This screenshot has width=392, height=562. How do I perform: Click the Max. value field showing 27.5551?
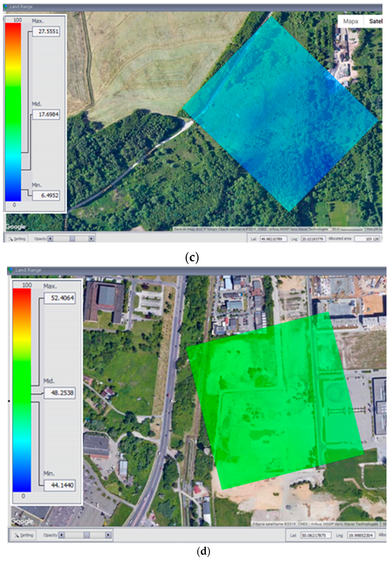tap(46, 31)
